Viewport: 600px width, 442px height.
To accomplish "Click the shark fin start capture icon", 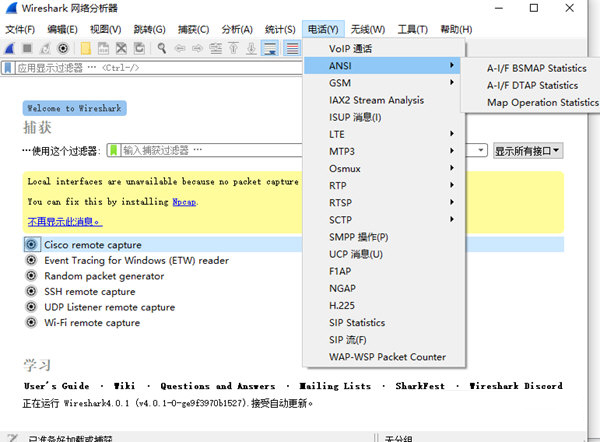I will tap(10, 48).
